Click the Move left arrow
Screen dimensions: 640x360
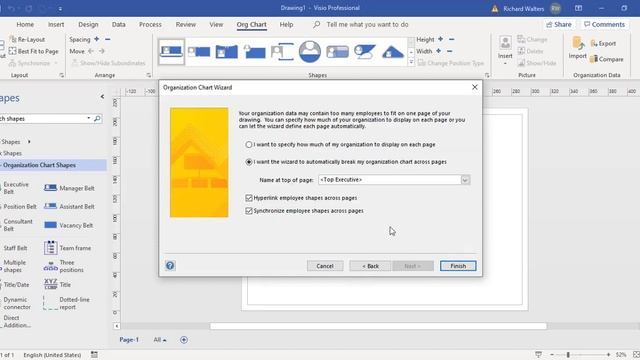91,51
